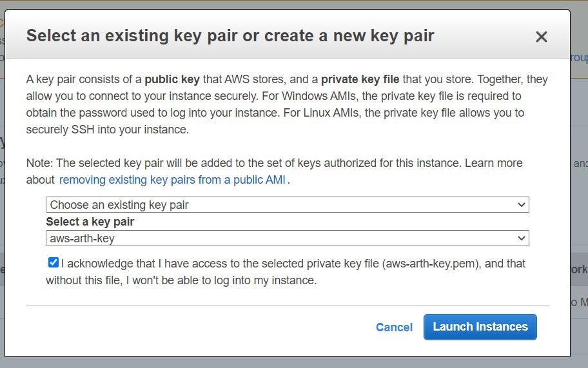
Task: Click the acknowledgment sentence mentioning aws-arth-key.pem
Action: (x=286, y=272)
